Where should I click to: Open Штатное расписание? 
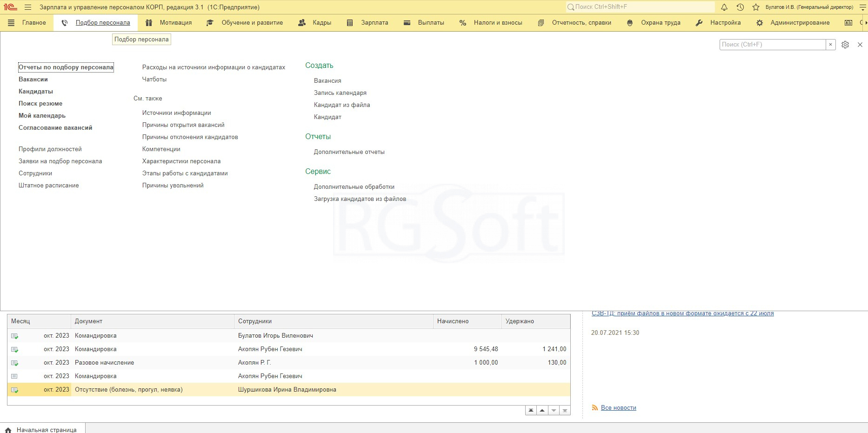click(x=49, y=186)
